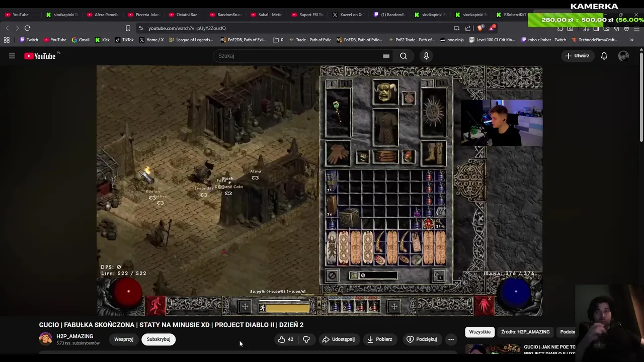Click the share page icon in address bar
The width and height of the screenshot is (644, 362).
click(x=468, y=28)
